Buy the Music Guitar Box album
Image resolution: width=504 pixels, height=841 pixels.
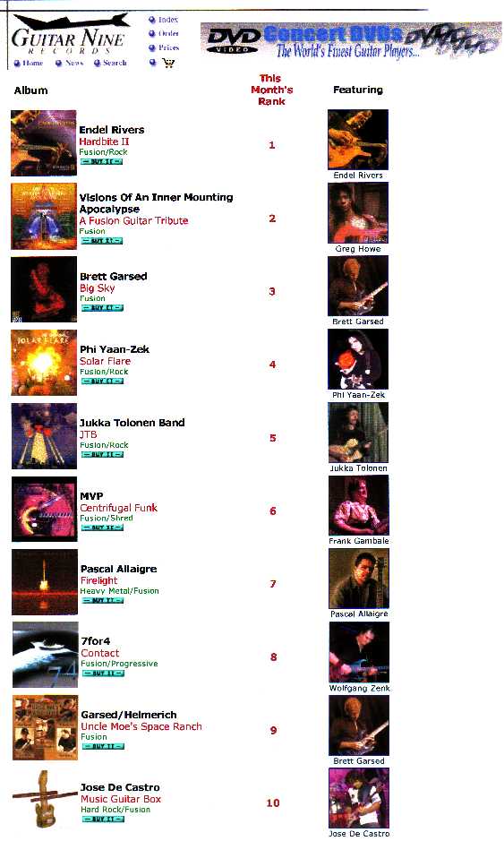(103, 819)
